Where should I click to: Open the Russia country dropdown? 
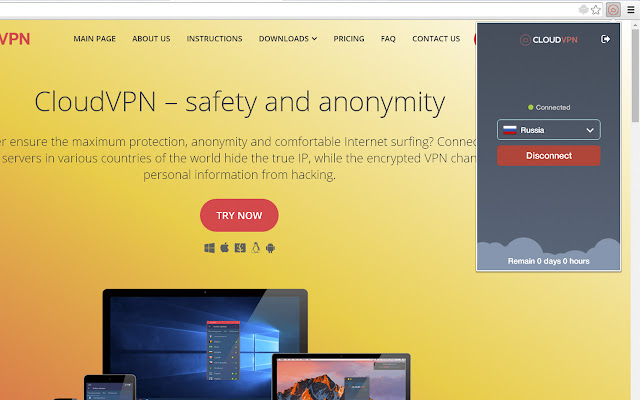[549, 130]
